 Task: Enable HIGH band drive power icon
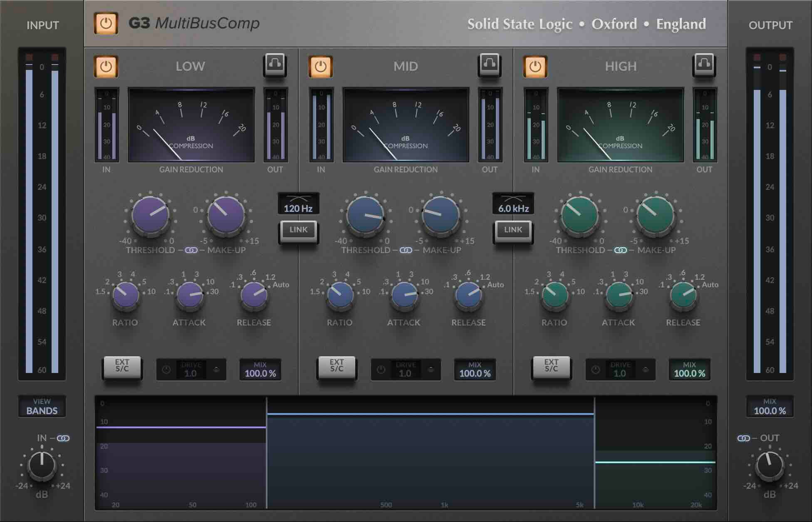tap(596, 370)
